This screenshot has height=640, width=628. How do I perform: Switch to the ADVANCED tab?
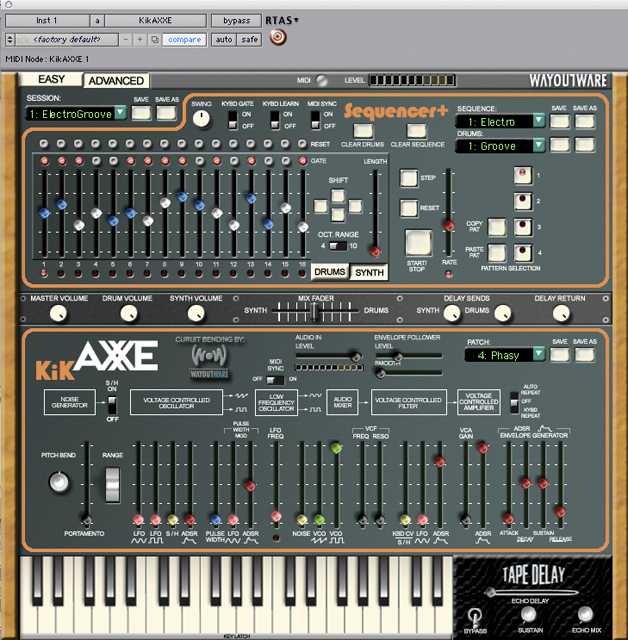point(116,81)
